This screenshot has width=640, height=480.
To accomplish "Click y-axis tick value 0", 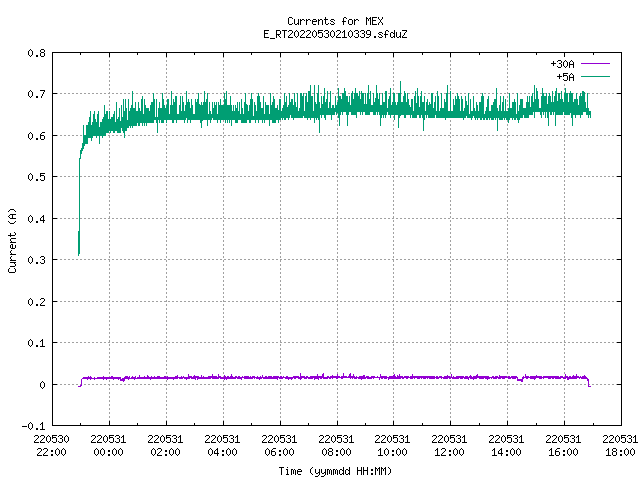I will point(42,384).
